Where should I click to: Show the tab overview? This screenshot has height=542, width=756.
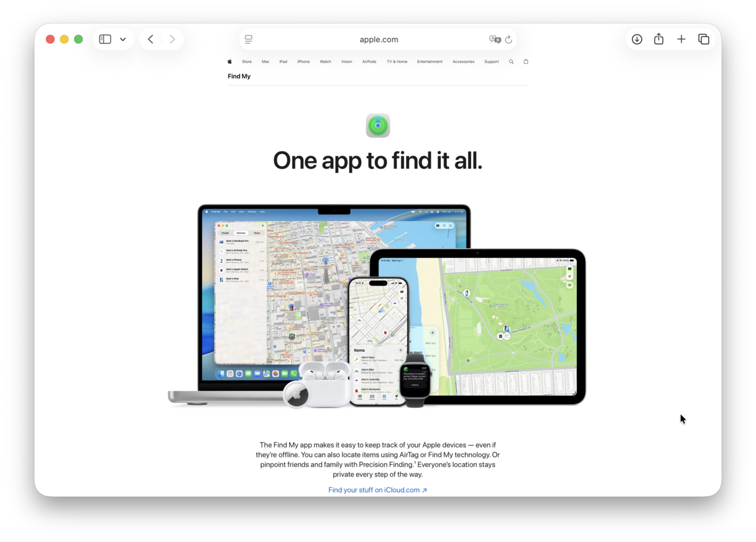[x=704, y=39]
